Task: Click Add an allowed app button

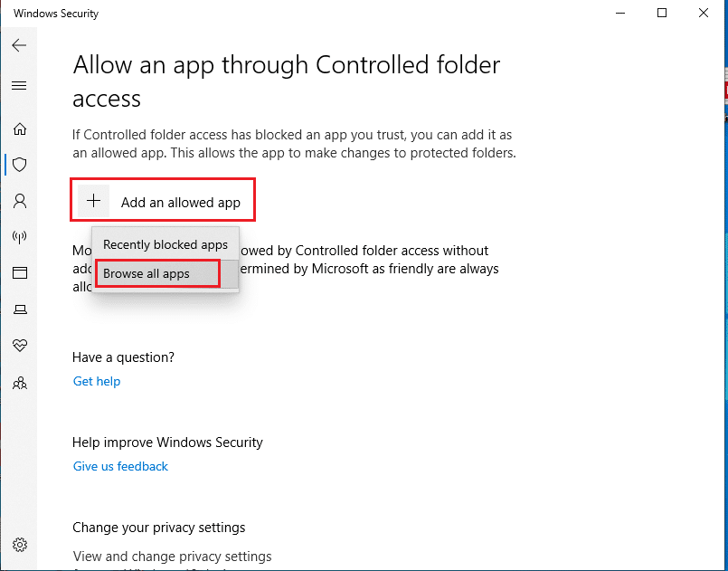Action: pos(163,200)
